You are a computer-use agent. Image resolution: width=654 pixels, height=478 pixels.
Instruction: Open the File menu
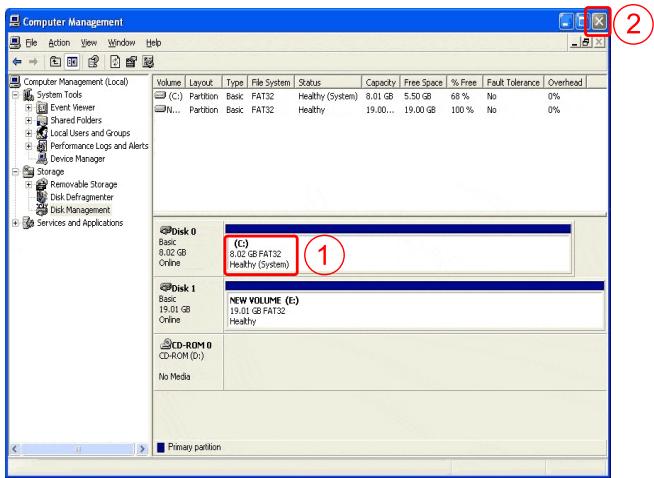[x=31, y=43]
